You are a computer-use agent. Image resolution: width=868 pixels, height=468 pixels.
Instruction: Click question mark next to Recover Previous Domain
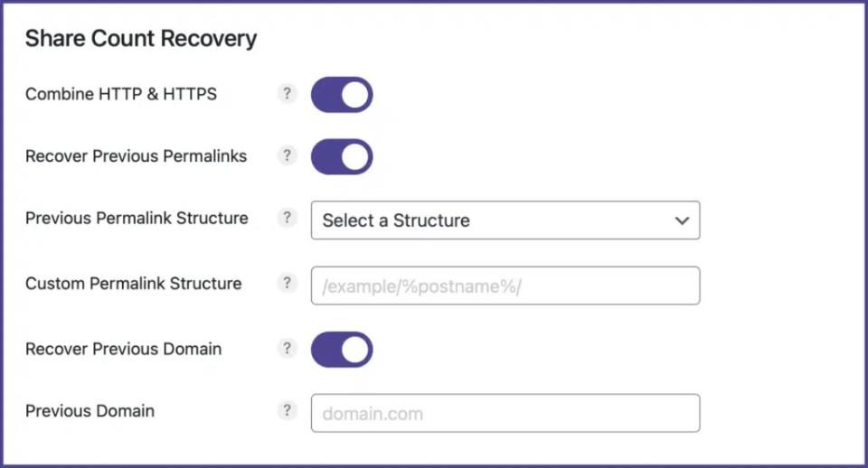(x=287, y=349)
